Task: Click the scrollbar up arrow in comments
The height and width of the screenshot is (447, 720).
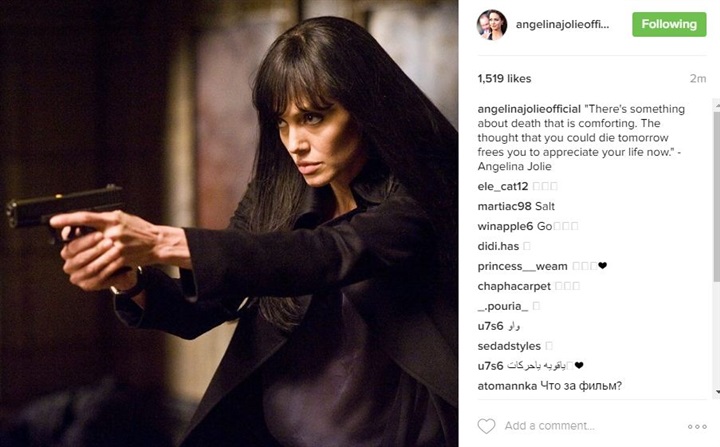Action: tap(717, 105)
